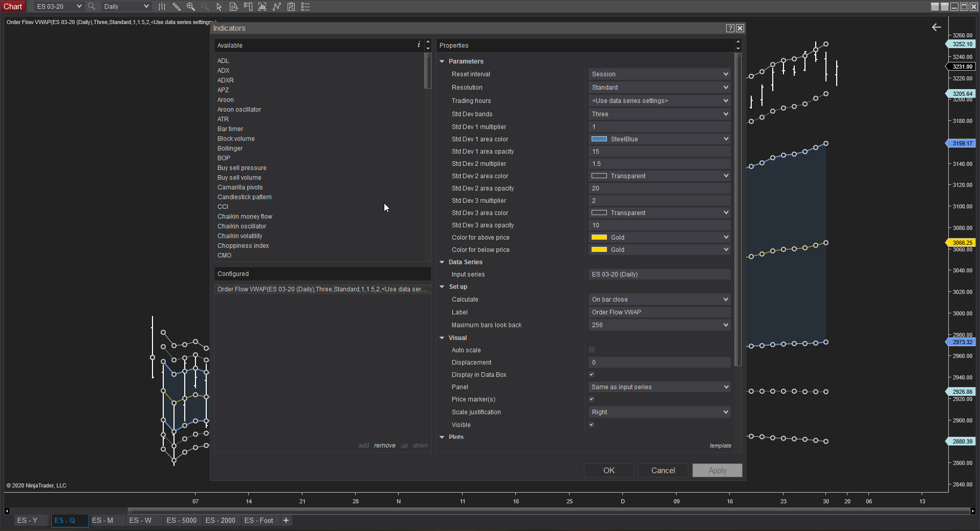The height and width of the screenshot is (531, 980).
Task: Open Maximum bars look back dropdown
Action: [659, 325]
